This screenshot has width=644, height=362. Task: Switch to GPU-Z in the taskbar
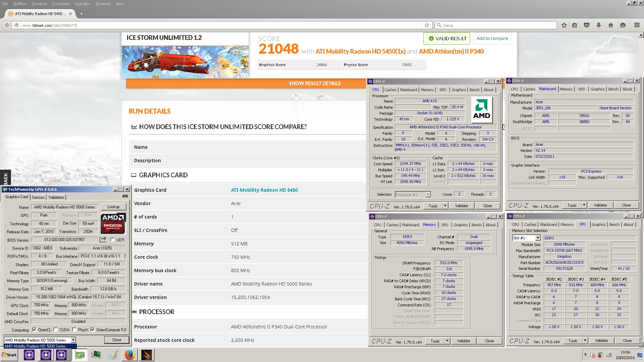[x=80, y=355]
